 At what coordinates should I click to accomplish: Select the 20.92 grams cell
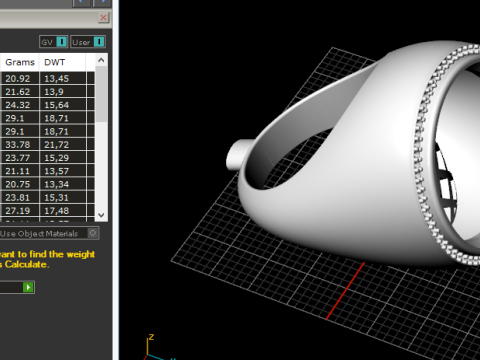coord(20,79)
